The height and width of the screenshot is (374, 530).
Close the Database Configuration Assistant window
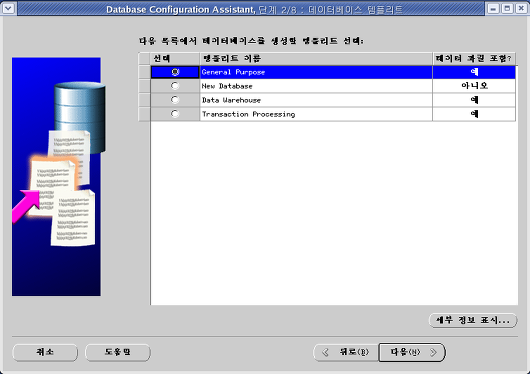click(521, 8)
